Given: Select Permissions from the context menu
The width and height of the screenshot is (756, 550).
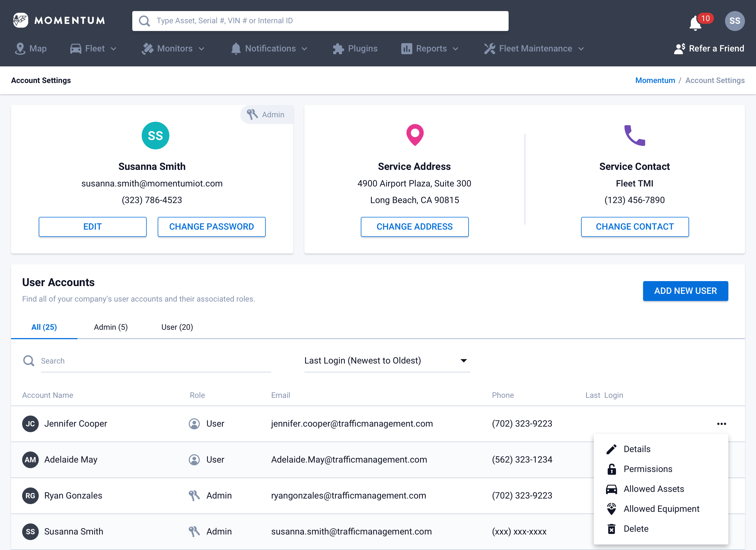Looking at the screenshot, I should (x=648, y=469).
